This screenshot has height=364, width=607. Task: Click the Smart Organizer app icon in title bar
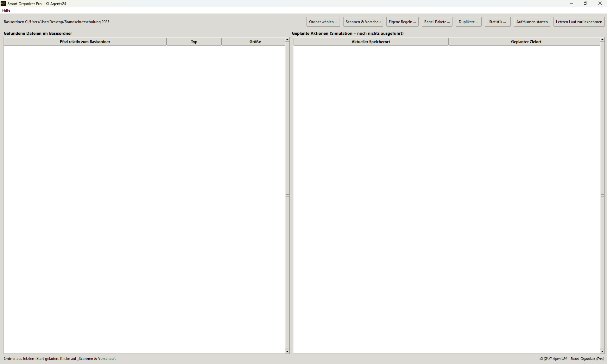[3, 3]
